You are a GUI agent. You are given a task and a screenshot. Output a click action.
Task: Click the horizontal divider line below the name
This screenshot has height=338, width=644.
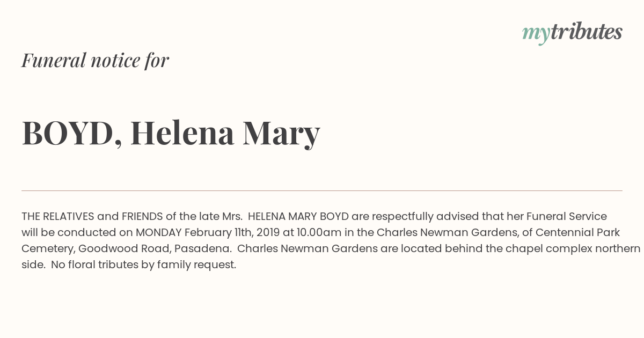tap(322, 190)
